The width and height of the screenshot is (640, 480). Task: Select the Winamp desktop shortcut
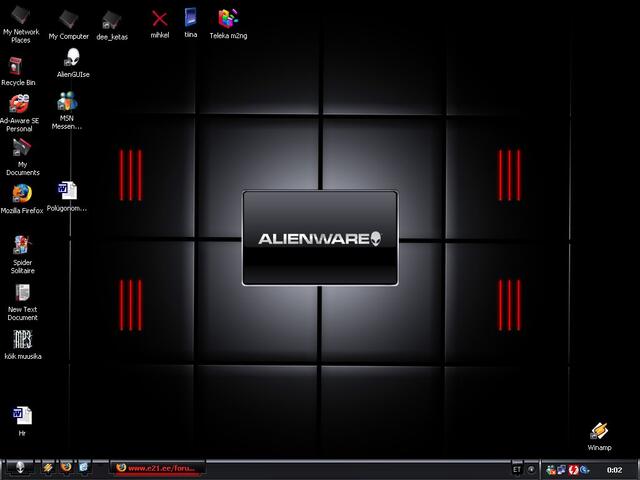pos(599,436)
